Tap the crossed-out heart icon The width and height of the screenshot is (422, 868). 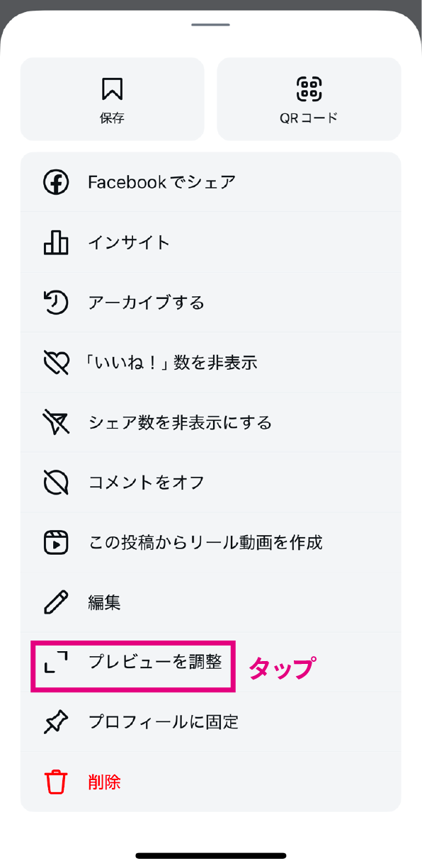coord(56,363)
